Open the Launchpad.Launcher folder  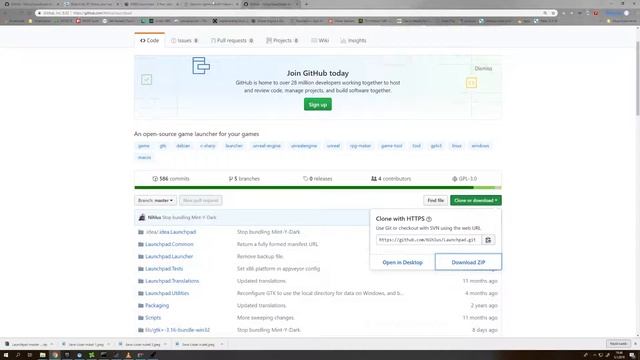[x=169, y=256]
